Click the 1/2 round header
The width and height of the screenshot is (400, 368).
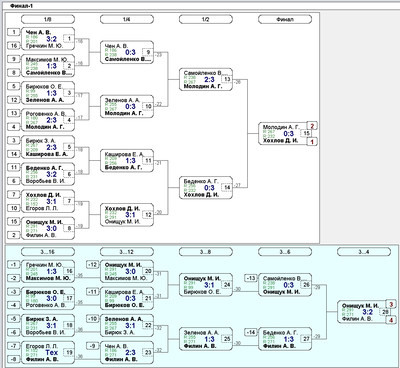point(206,19)
